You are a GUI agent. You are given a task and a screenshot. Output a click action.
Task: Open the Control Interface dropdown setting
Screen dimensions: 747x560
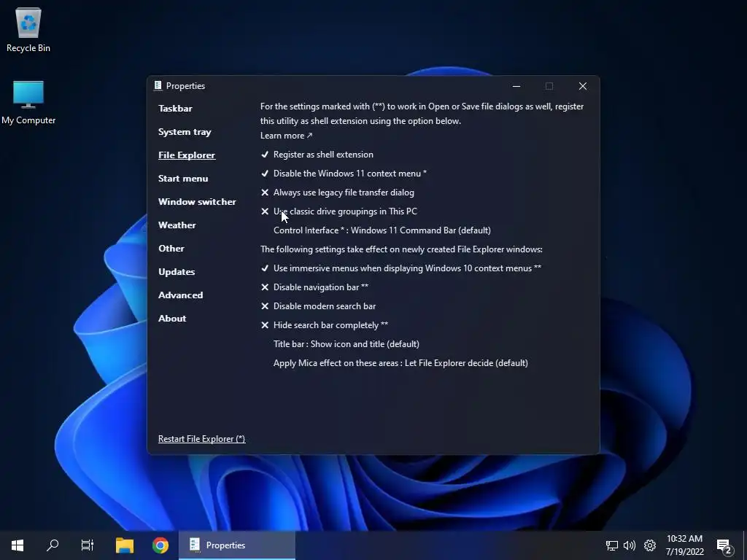382,230
